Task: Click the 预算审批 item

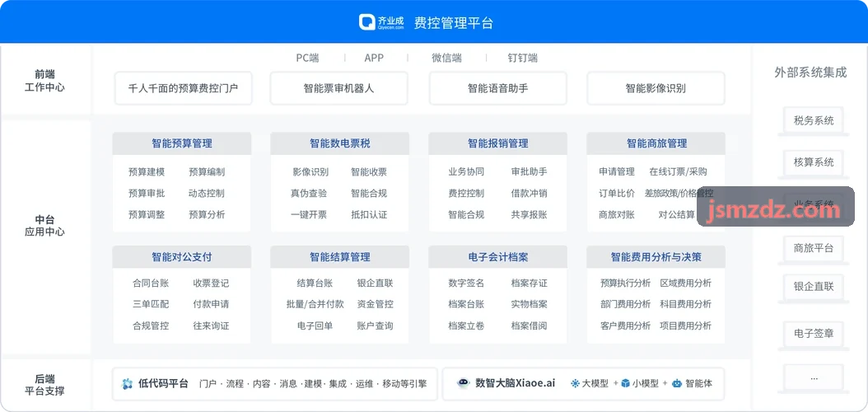Action: point(146,194)
